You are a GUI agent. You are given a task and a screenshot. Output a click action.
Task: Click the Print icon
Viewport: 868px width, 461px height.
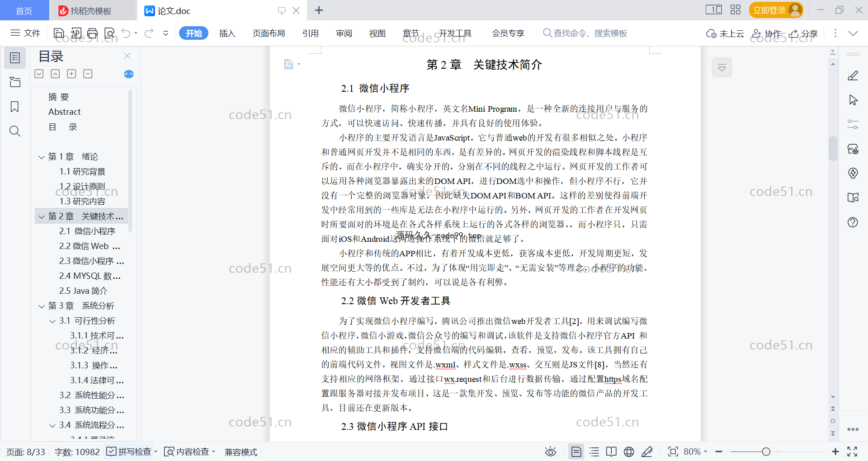(x=93, y=33)
